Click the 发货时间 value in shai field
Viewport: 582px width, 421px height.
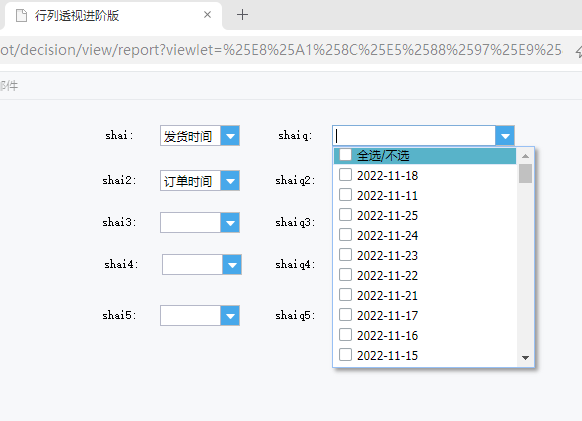188,136
